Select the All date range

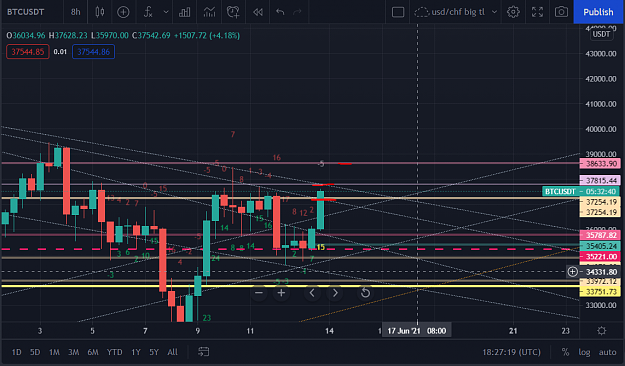tap(173, 352)
